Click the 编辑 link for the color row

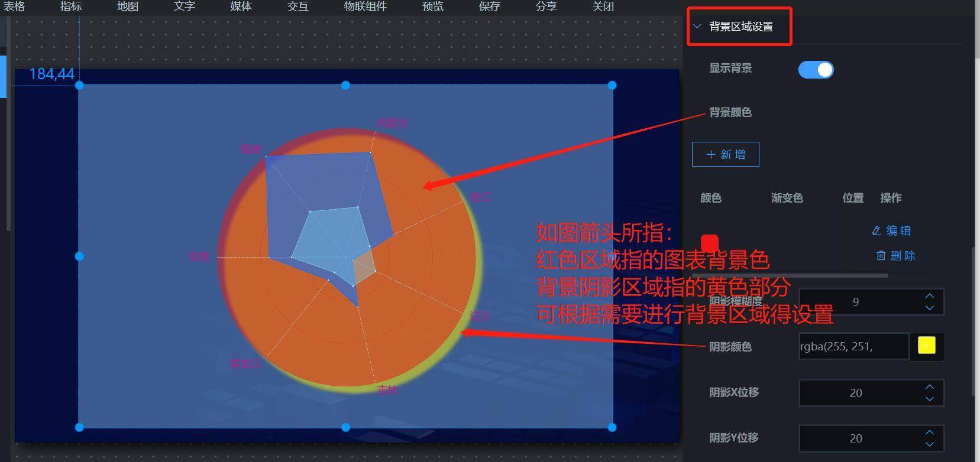(891, 230)
